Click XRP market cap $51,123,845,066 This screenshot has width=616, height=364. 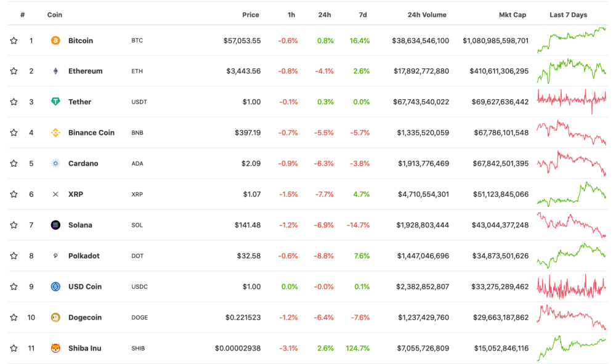tap(500, 194)
